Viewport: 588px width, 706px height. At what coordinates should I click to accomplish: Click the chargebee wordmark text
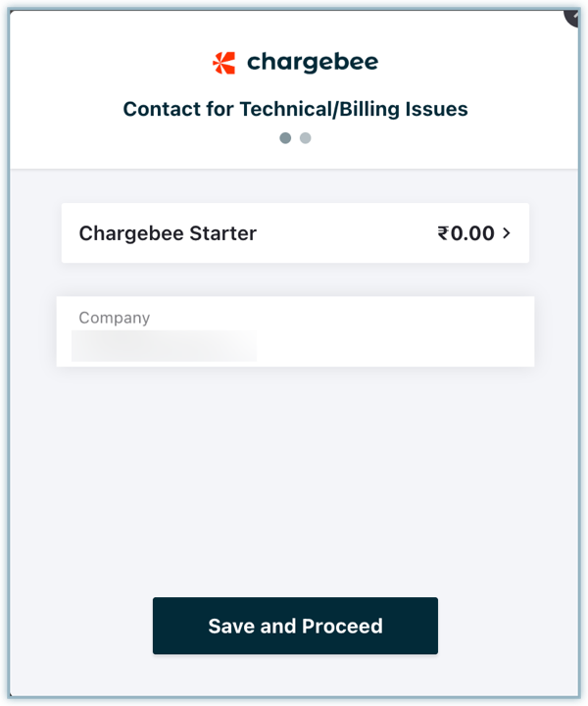coord(312,63)
